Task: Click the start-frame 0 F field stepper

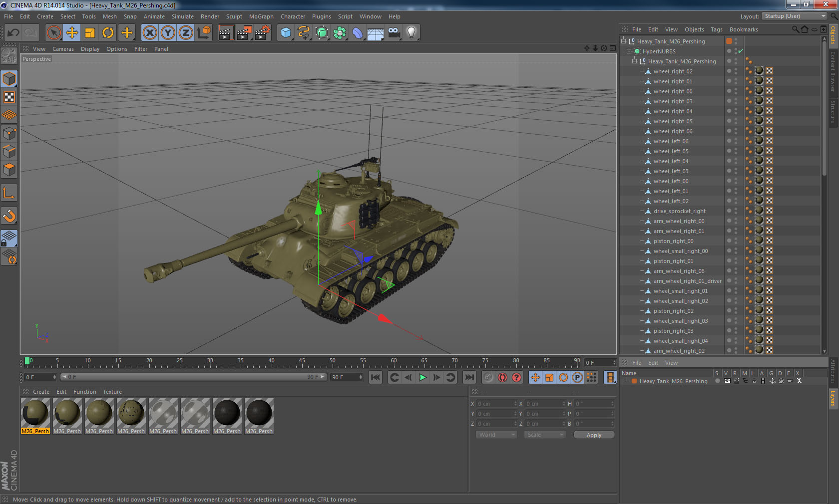Action: 54,377
